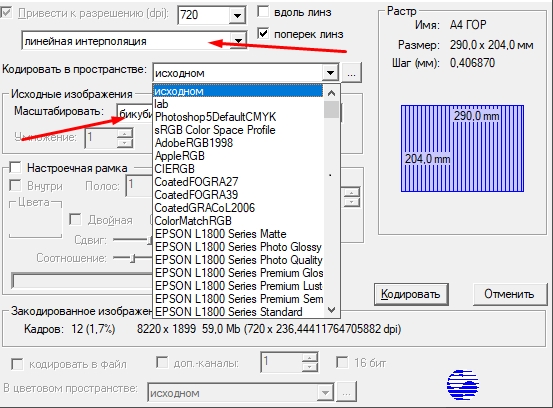Choose 'AdobeRGB1998' profile in list
Image resolution: width=553 pixels, height=408 pixels.
(194, 143)
